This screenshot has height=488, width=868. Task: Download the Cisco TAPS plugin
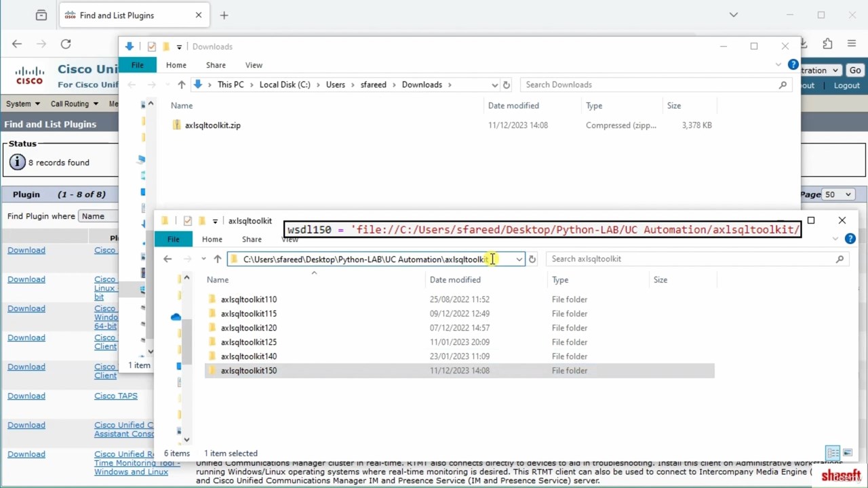(x=26, y=396)
